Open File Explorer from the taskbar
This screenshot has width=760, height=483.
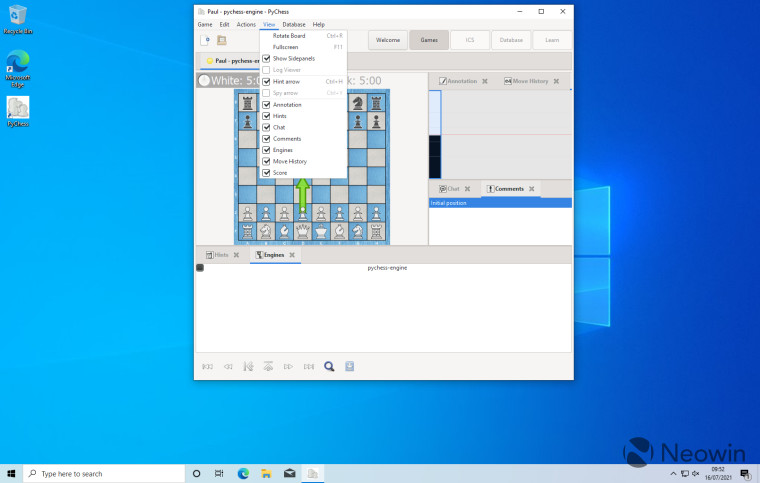tap(266, 473)
